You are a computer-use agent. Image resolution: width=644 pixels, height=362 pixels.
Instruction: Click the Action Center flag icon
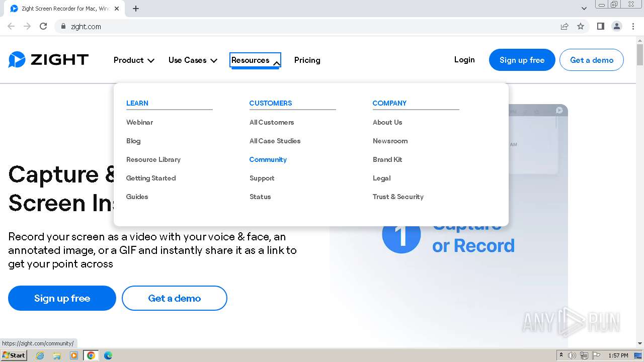coord(596,355)
